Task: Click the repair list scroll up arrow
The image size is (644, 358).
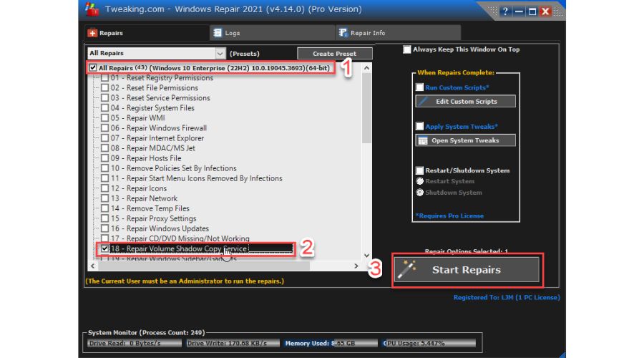Action: (366, 68)
